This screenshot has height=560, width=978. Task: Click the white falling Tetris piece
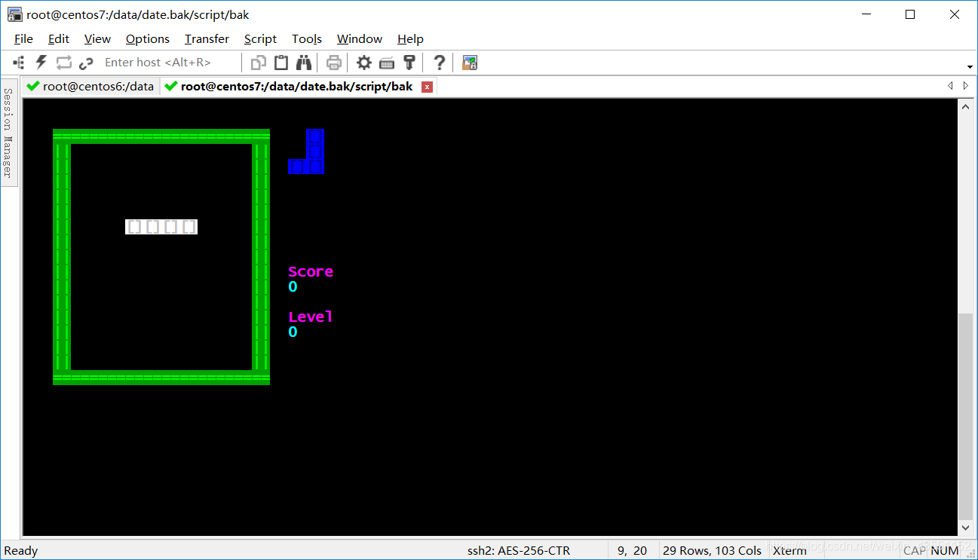click(x=161, y=227)
